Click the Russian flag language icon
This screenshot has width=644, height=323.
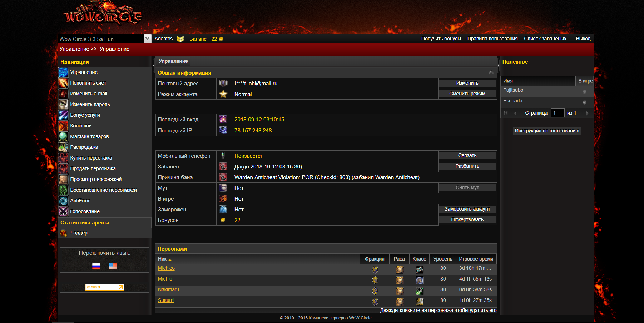click(96, 266)
